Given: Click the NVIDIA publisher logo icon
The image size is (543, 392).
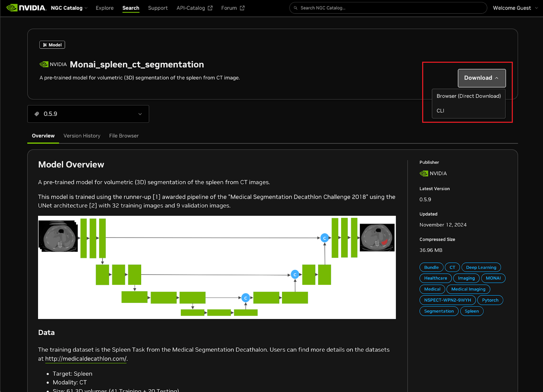Looking at the screenshot, I should click(424, 174).
